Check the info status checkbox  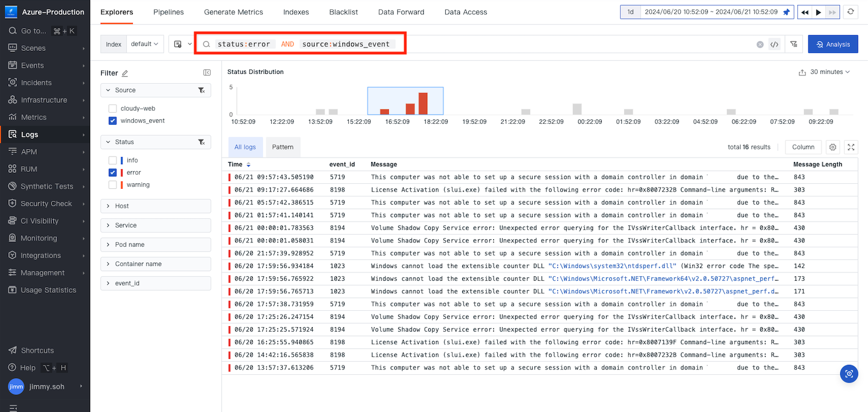click(113, 160)
